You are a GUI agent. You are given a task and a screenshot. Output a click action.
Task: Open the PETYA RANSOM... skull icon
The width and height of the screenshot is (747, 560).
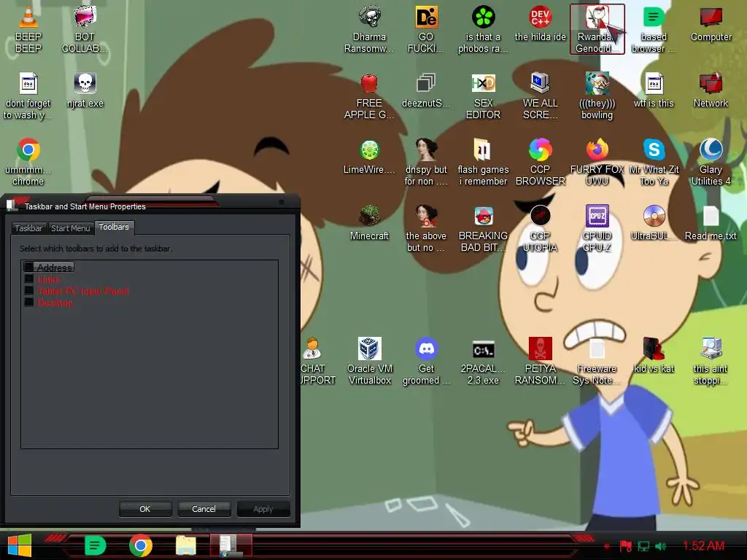[x=541, y=361]
